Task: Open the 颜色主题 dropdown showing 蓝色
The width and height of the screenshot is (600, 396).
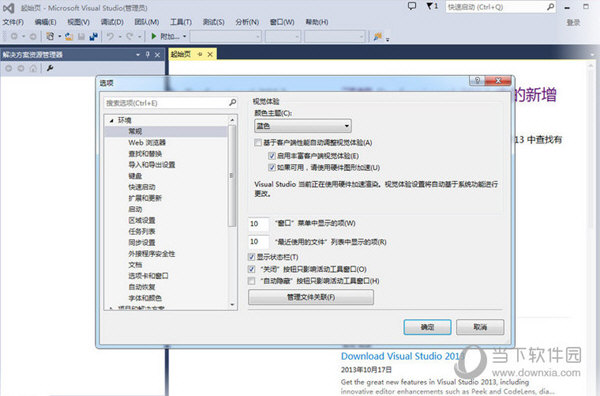Action: [302, 126]
